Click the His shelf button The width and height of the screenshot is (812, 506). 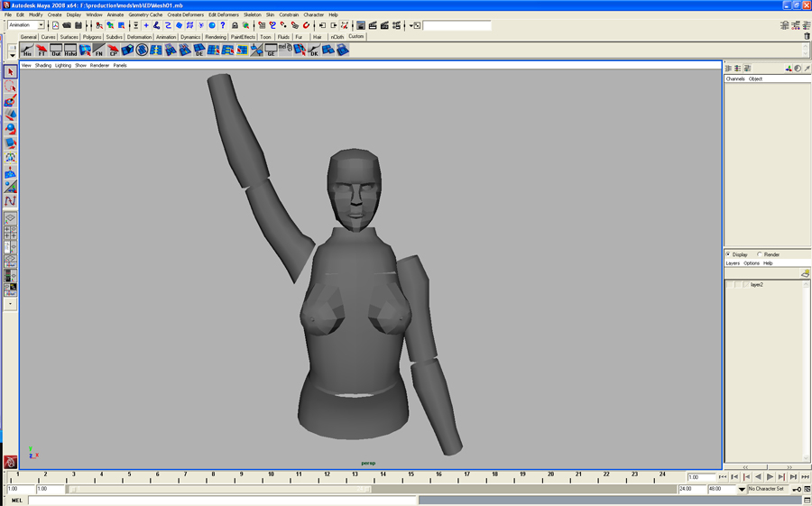click(x=27, y=51)
